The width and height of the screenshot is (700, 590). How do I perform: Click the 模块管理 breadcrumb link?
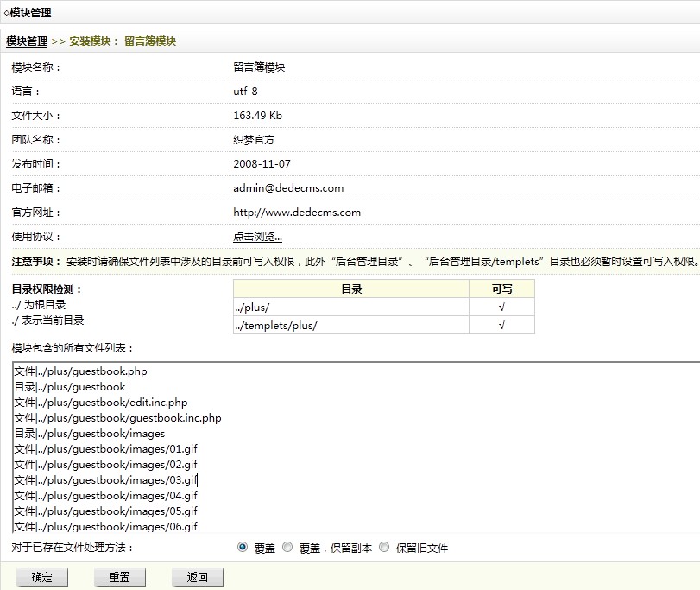[x=27, y=41]
